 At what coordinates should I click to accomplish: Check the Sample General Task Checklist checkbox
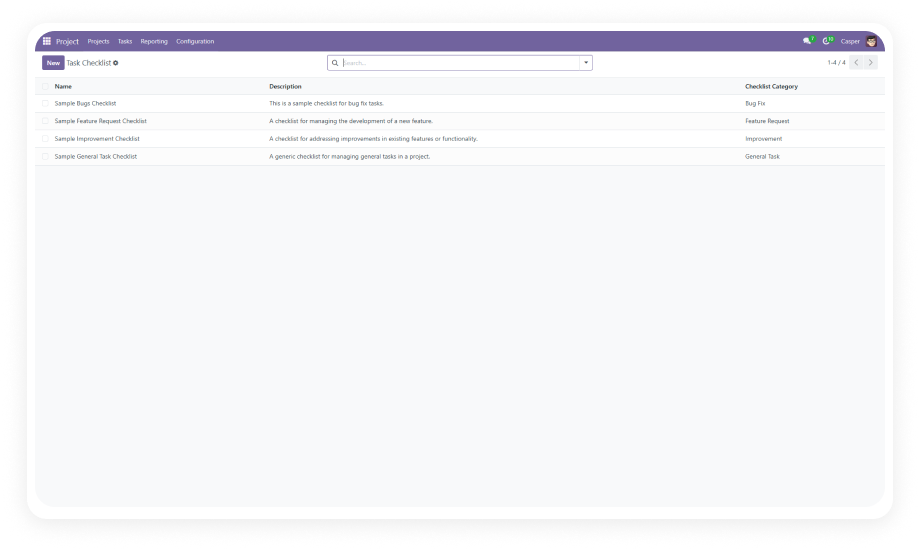(45, 157)
